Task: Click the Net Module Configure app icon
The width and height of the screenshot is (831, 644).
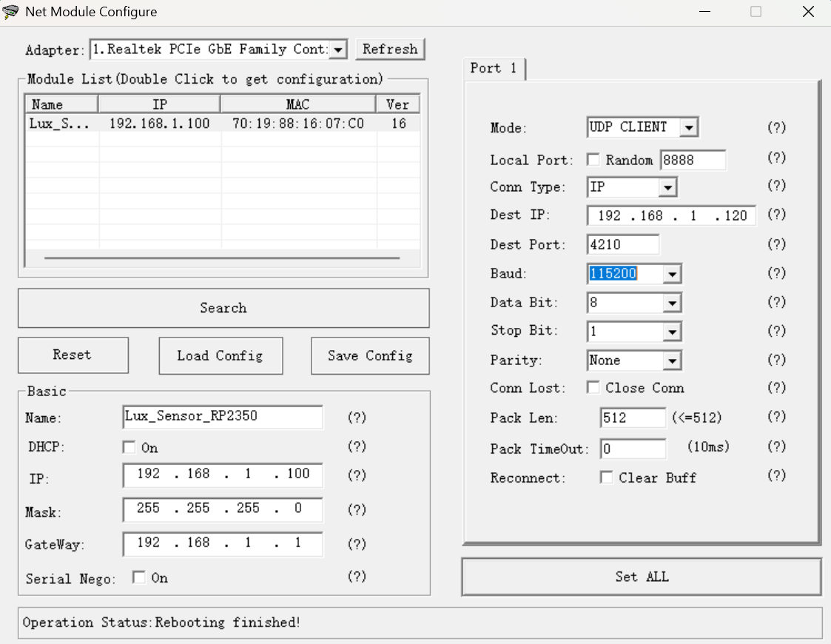Action: click(x=10, y=12)
